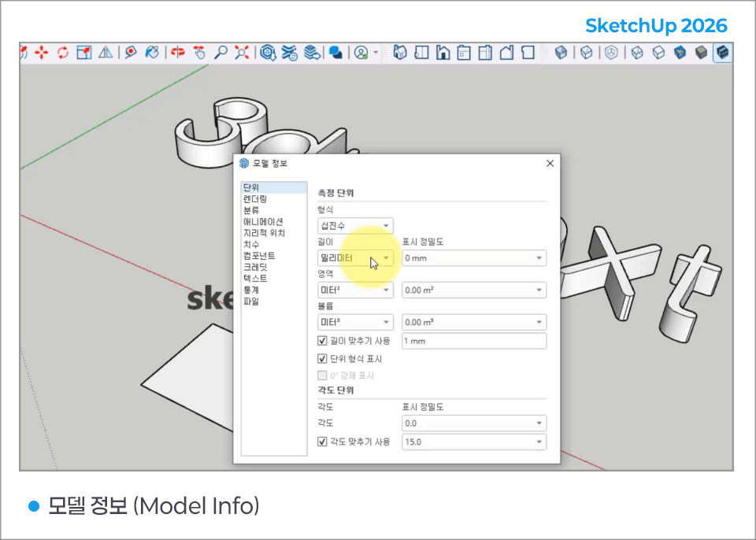Click the length snap 1 mm field
The width and height of the screenshot is (756, 540).
474,341
